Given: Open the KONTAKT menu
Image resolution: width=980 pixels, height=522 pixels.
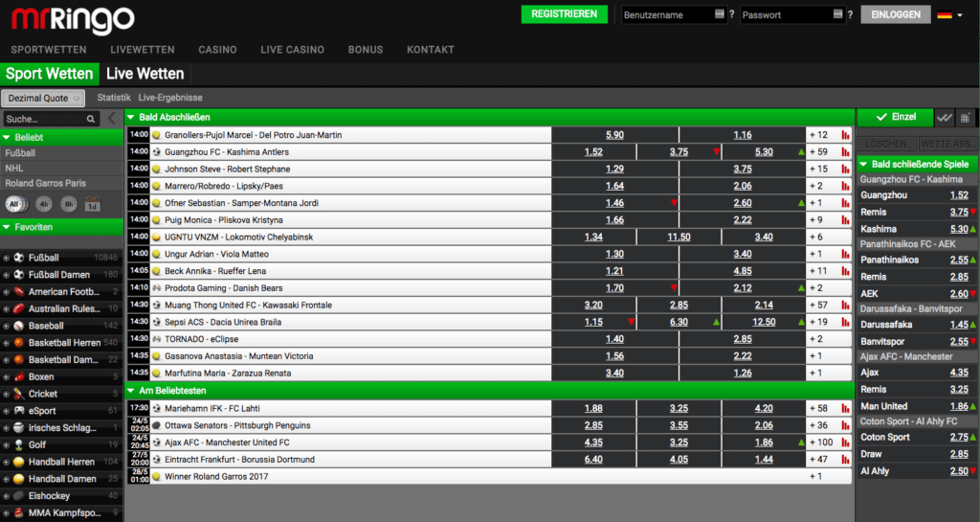Looking at the screenshot, I should tap(431, 50).
